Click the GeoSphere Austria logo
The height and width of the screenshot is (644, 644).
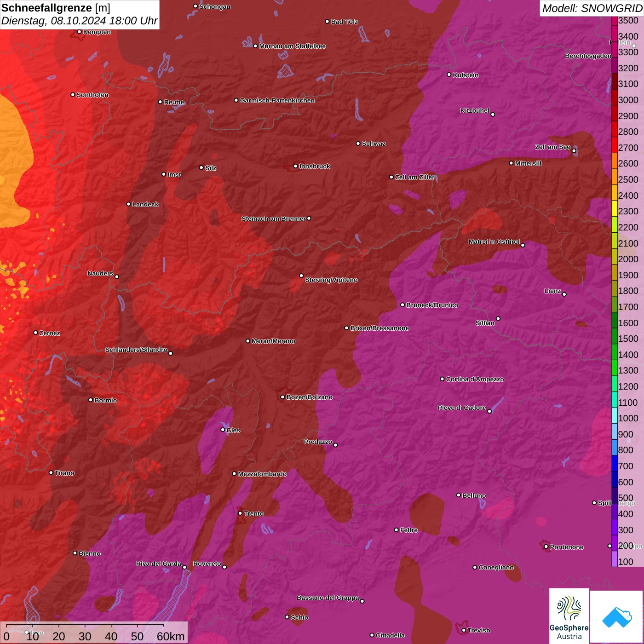(569, 615)
